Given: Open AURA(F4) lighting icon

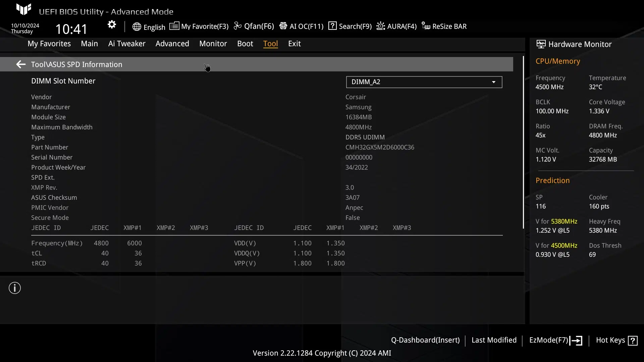Looking at the screenshot, I should tap(381, 26).
